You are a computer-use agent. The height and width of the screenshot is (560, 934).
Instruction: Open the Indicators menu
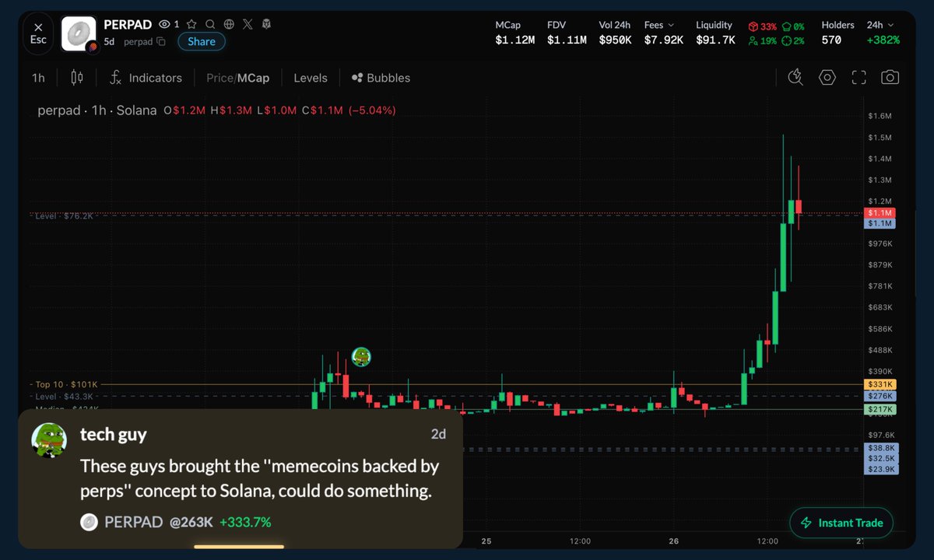(x=146, y=78)
